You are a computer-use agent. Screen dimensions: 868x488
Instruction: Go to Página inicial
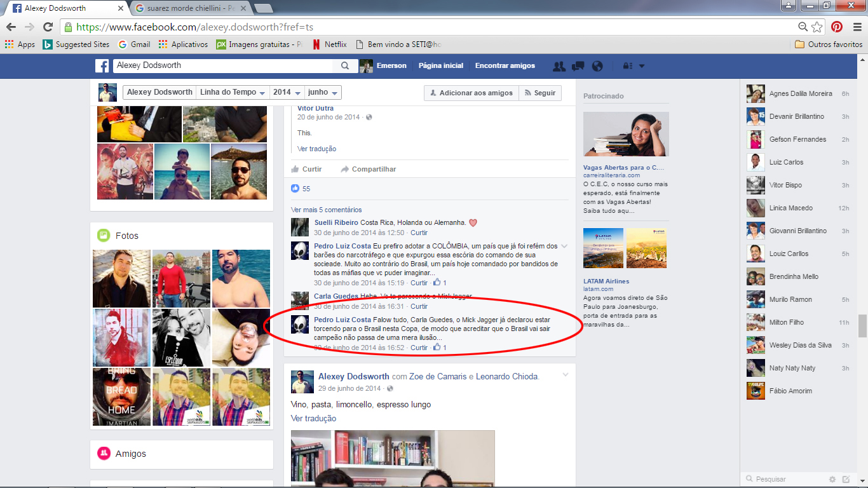[441, 65]
